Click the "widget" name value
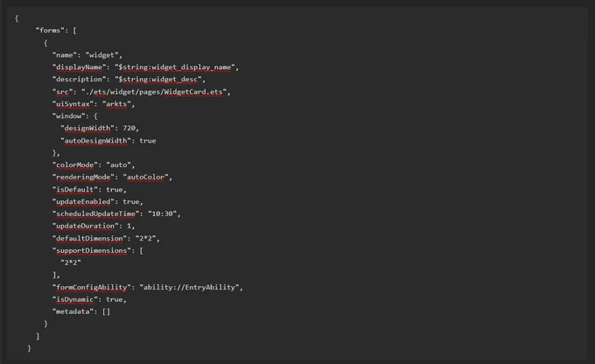 [101, 55]
